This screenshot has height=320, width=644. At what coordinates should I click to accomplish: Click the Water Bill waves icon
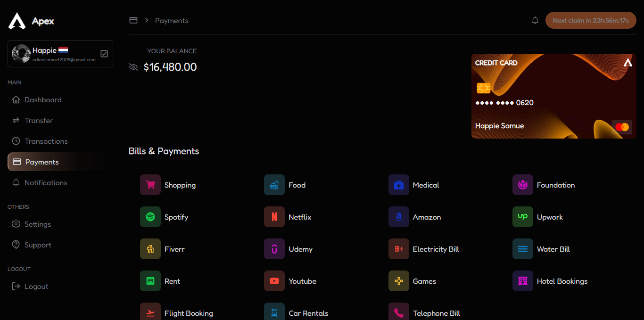click(523, 249)
